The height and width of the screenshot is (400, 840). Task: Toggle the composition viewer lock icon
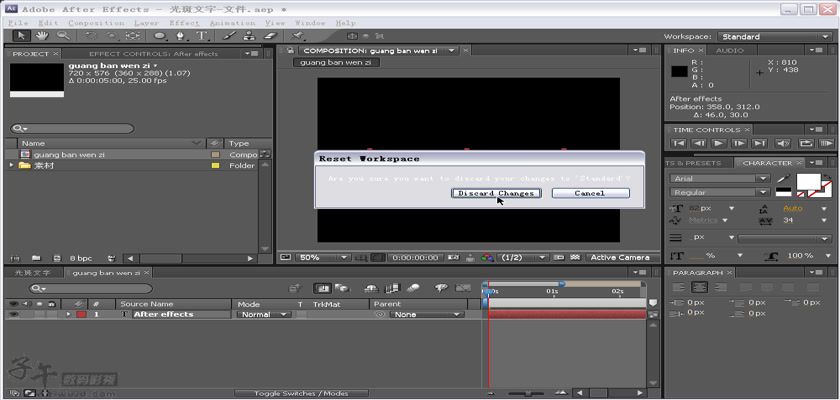pos(290,50)
